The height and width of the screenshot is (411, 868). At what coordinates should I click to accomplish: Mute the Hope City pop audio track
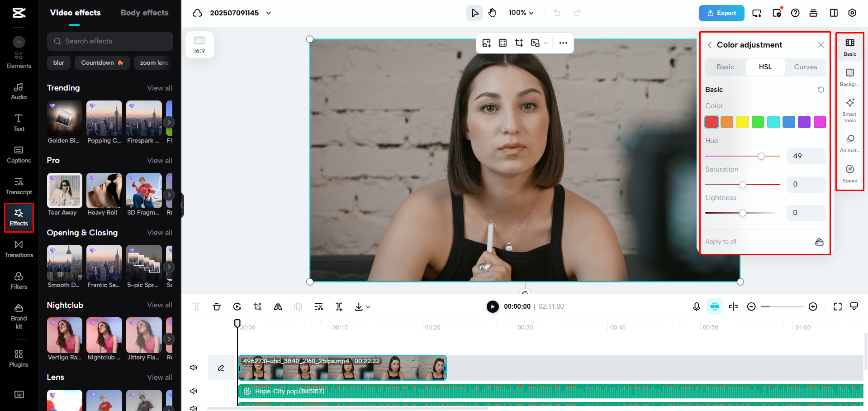point(193,391)
